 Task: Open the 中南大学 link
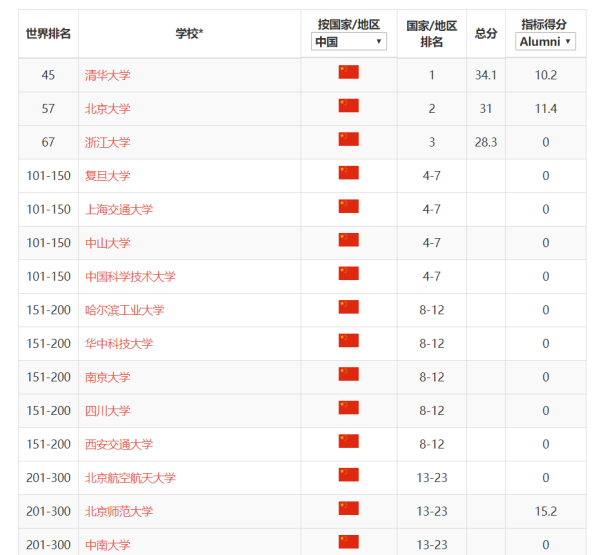tap(108, 545)
